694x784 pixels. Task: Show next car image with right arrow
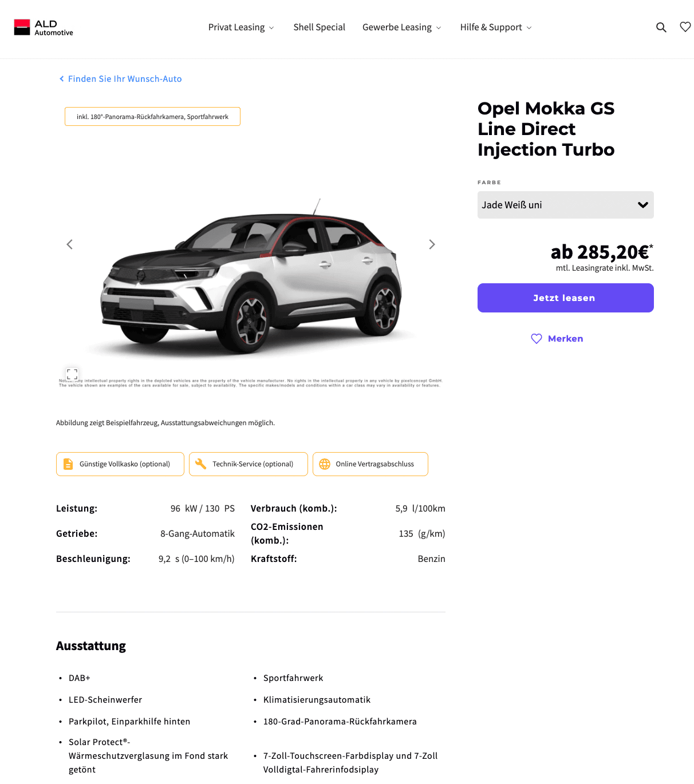click(x=432, y=244)
